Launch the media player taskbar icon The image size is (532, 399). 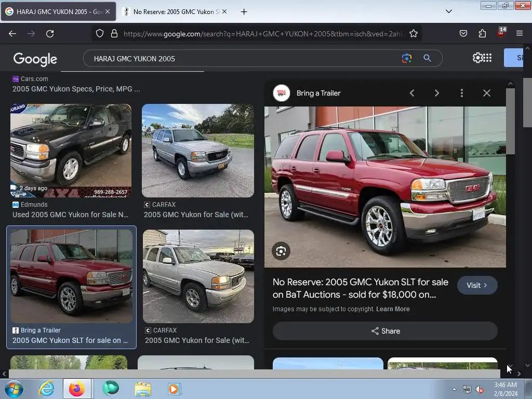(175, 389)
